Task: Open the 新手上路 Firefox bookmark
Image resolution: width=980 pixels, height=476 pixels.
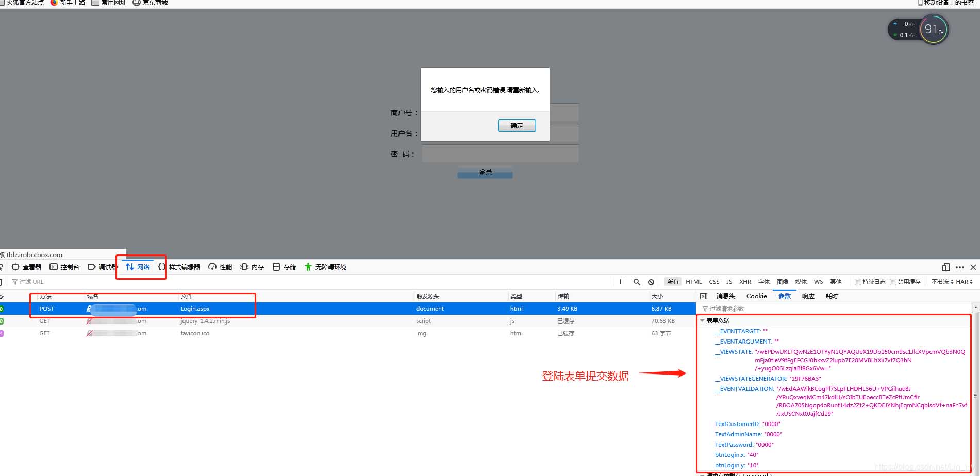Action: [68, 3]
